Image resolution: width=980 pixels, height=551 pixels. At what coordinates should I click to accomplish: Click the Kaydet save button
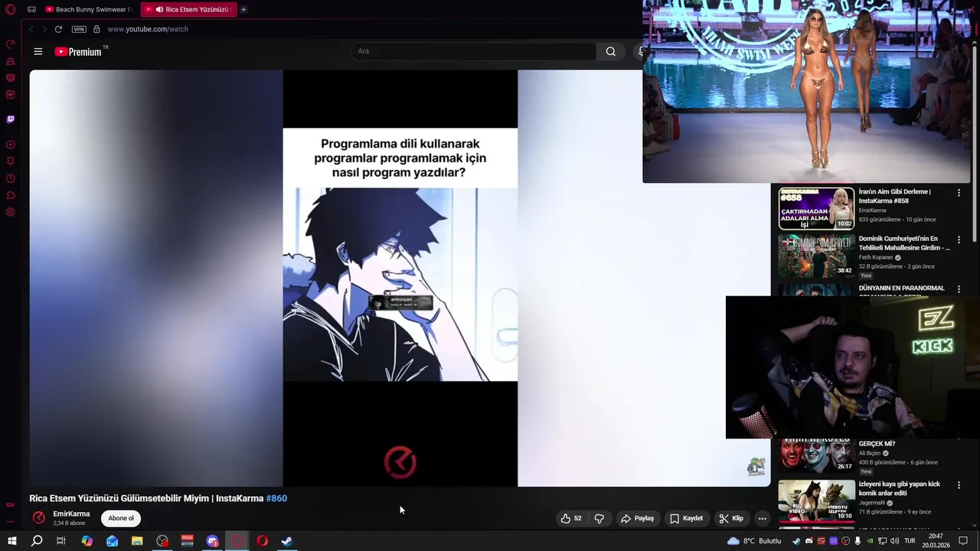(x=686, y=518)
